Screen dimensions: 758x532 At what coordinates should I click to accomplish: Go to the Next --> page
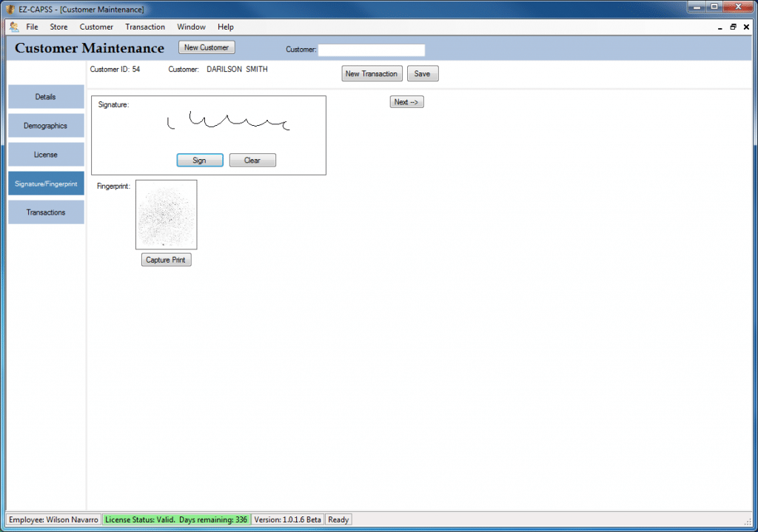(406, 102)
